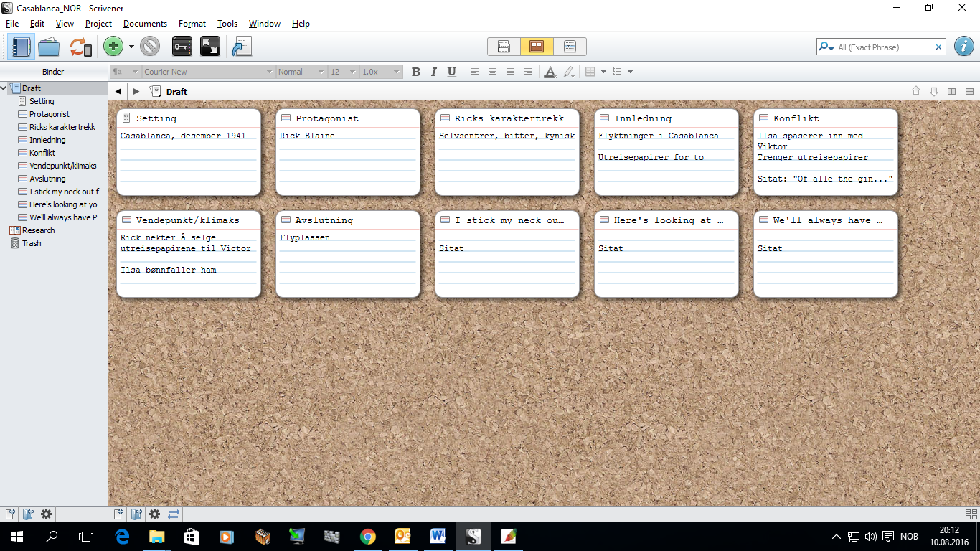Image resolution: width=980 pixels, height=551 pixels.
Task: Switch to single document view mode
Action: tap(504, 46)
